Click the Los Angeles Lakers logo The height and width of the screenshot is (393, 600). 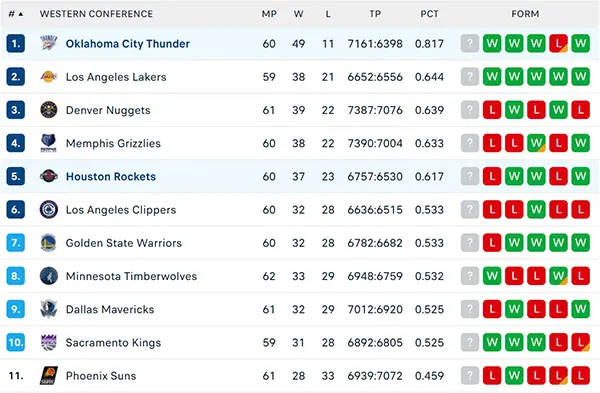(49, 77)
